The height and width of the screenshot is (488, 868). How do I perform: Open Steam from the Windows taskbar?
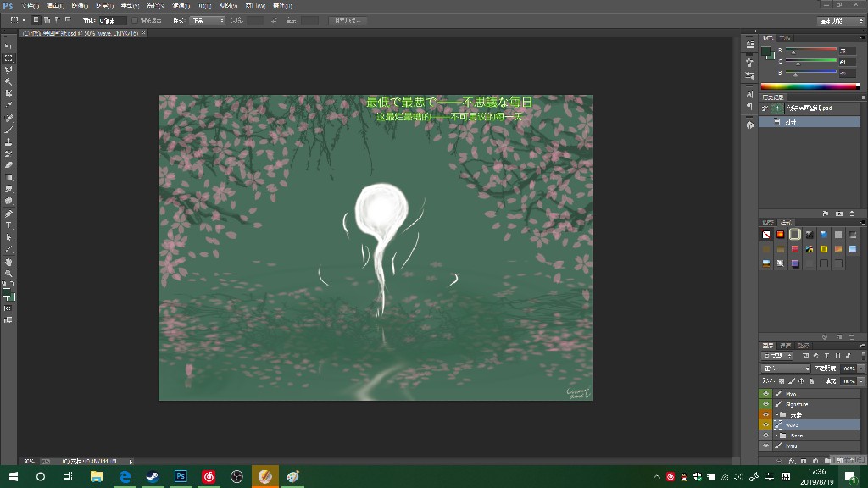pyautogui.click(x=153, y=477)
